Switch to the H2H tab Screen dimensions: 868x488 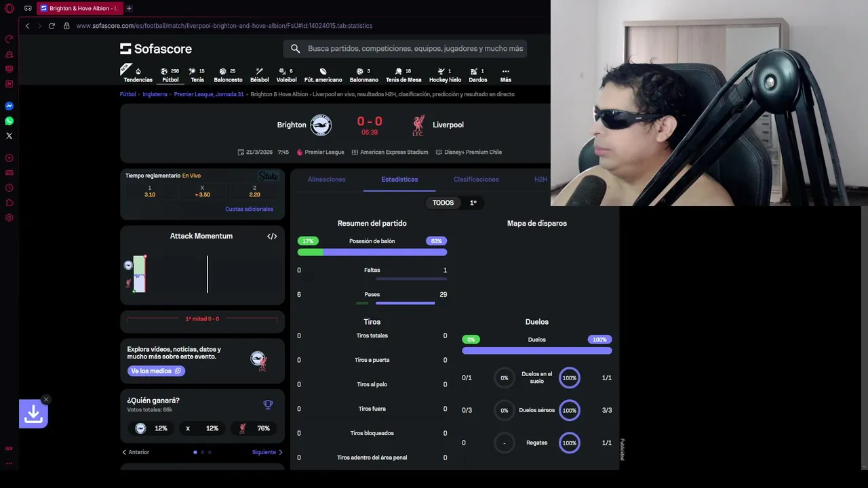coord(540,180)
